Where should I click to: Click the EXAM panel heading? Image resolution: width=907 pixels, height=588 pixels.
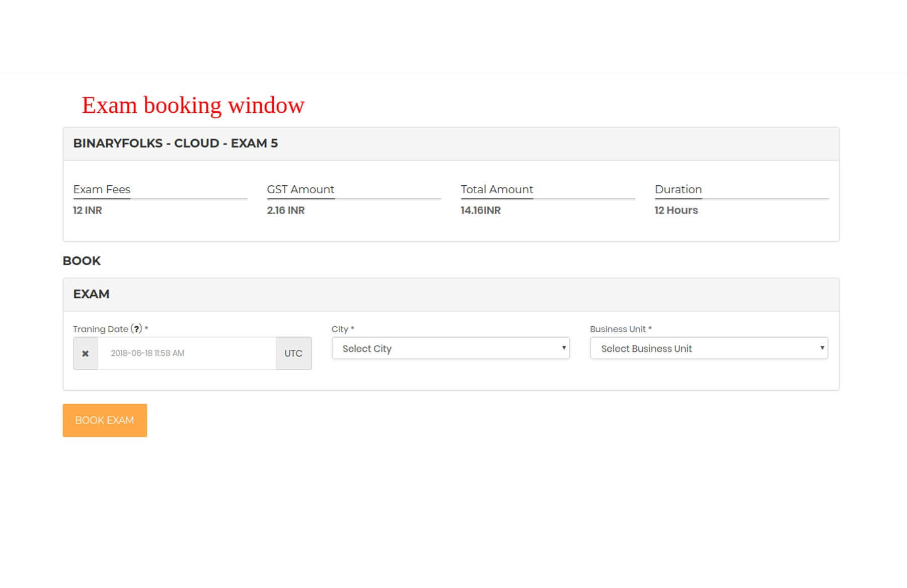[91, 294]
